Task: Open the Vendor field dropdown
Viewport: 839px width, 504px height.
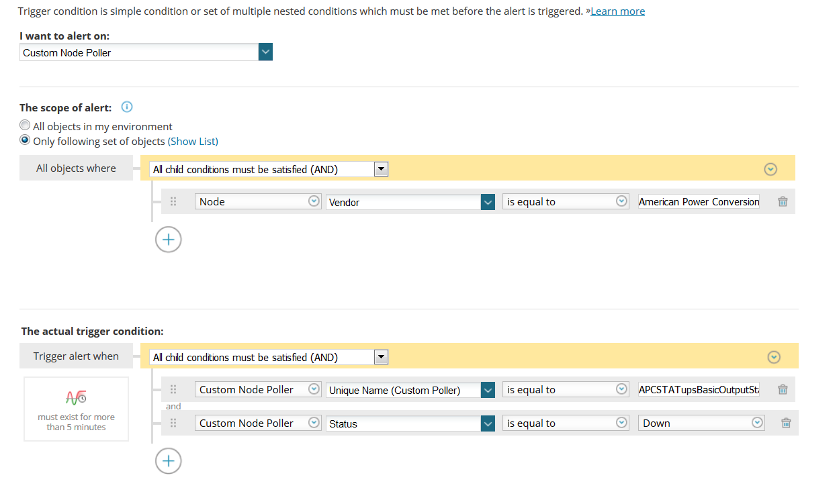Action: tap(488, 202)
